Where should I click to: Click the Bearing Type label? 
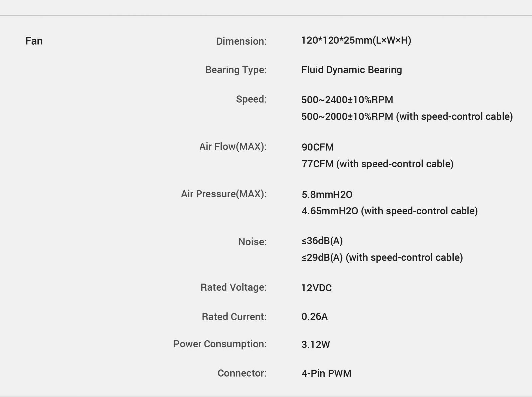click(x=236, y=70)
